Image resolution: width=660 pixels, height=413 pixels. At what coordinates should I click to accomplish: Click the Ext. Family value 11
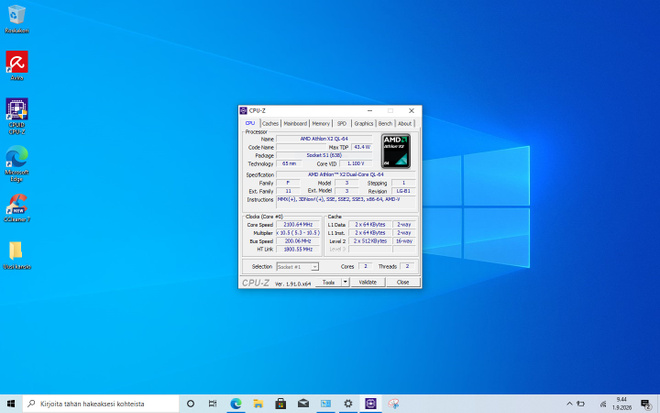pyautogui.click(x=288, y=191)
